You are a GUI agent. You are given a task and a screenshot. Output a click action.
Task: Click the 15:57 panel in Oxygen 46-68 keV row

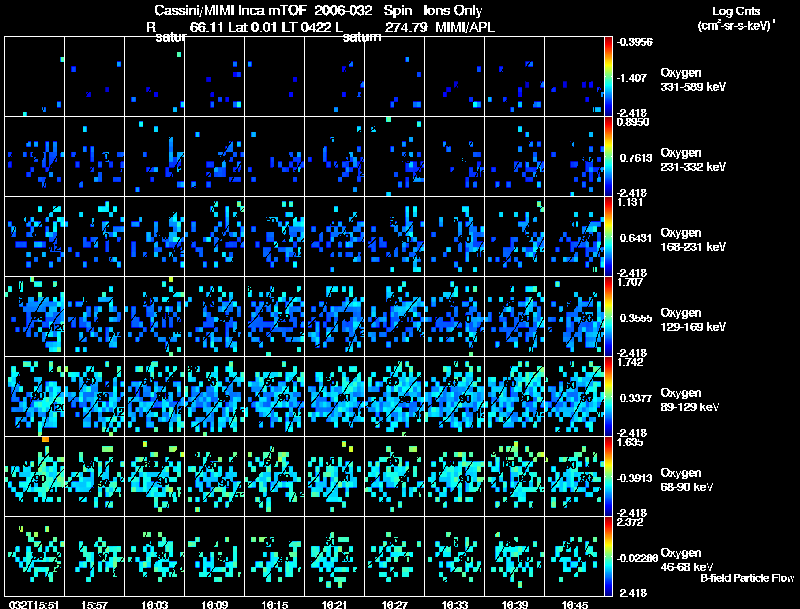tap(94, 556)
